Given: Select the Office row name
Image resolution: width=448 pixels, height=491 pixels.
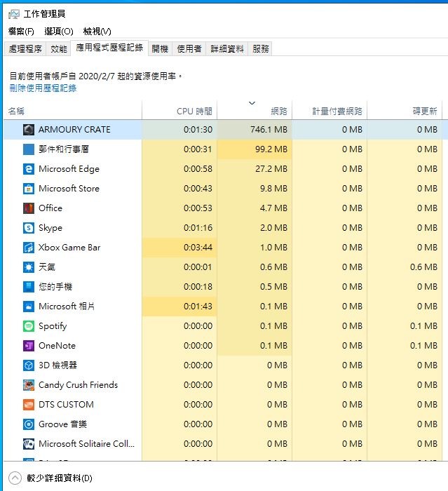Looking at the screenshot, I should (50, 208).
